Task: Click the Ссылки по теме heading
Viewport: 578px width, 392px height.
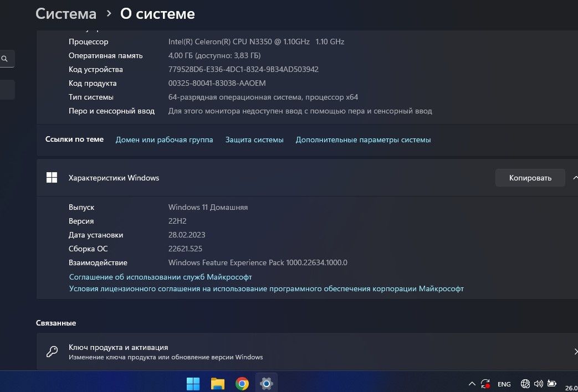Action: [x=74, y=140]
